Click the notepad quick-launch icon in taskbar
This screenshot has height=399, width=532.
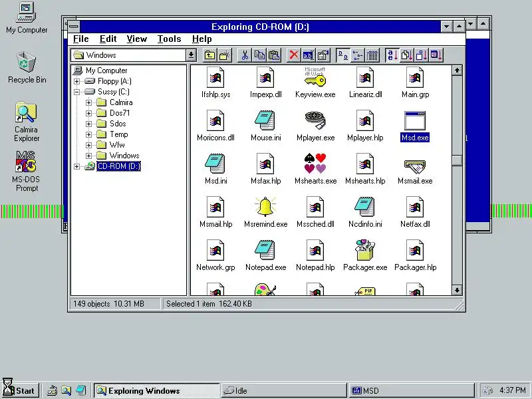pyautogui.click(x=80, y=390)
